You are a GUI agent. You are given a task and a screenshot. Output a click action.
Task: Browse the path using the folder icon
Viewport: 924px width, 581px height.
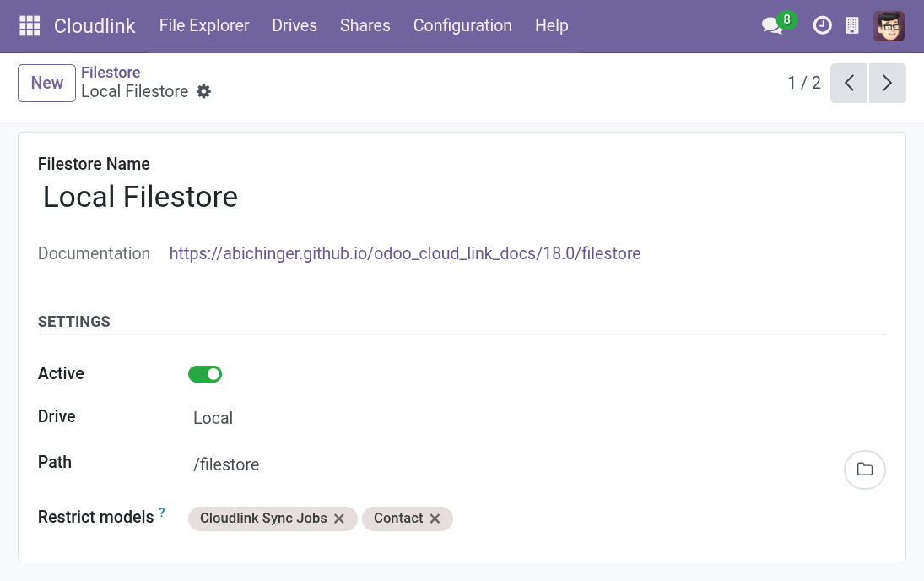[x=864, y=470]
